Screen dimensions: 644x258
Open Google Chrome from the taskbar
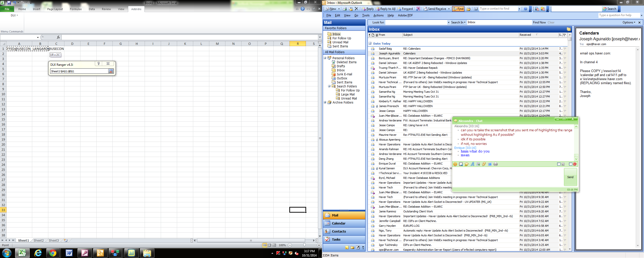pyautogui.click(x=53, y=253)
